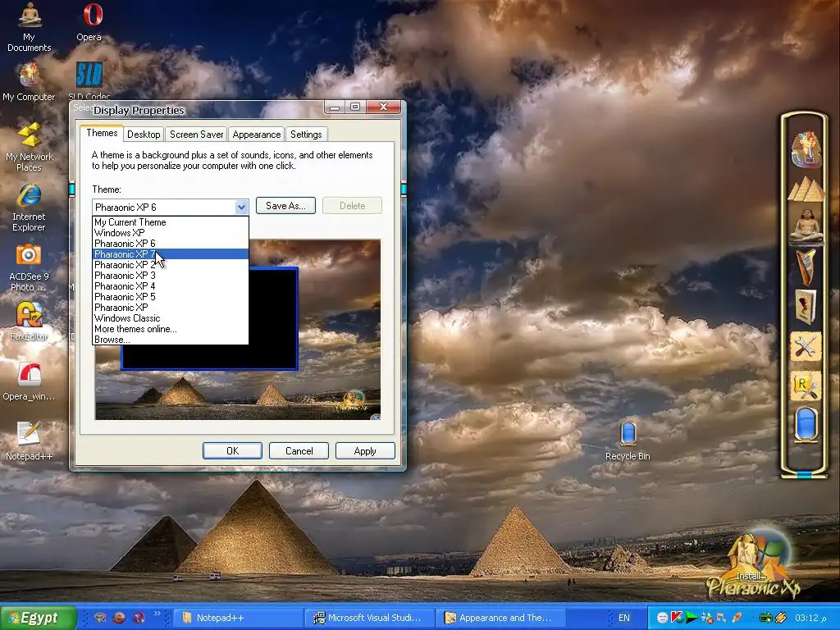Switch to the Settings tab

click(x=306, y=135)
